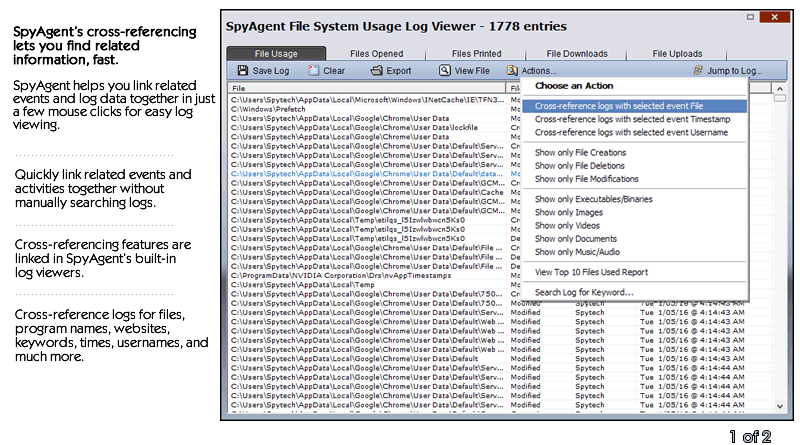The image size is (800, 445).
Task: Choose Cross-reference logs with selected event Username
Action: coord(631,132)
